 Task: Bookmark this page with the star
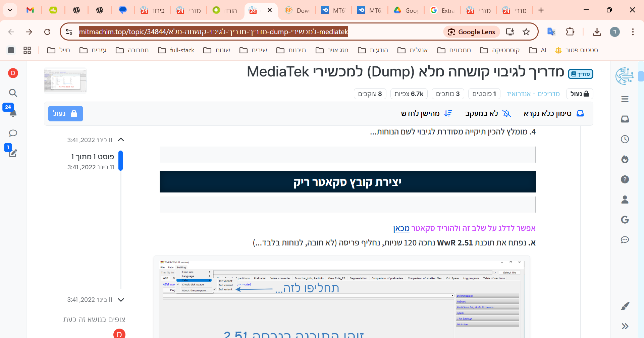coord(526,32)
